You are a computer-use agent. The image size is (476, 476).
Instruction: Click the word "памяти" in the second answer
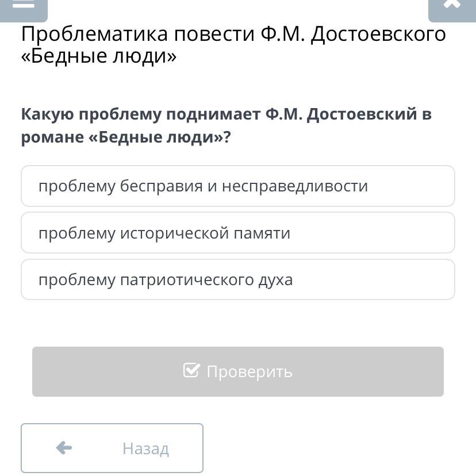click(264, 233)
